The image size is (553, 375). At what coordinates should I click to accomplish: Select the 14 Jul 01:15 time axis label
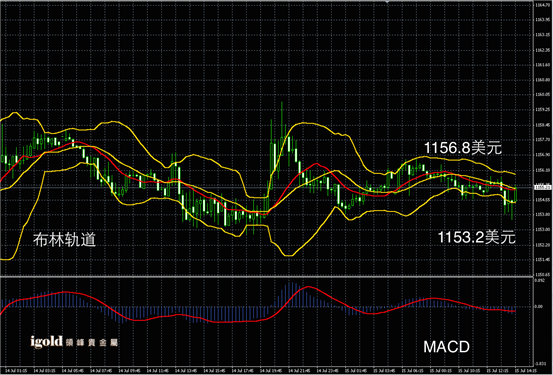click(17, 370)
